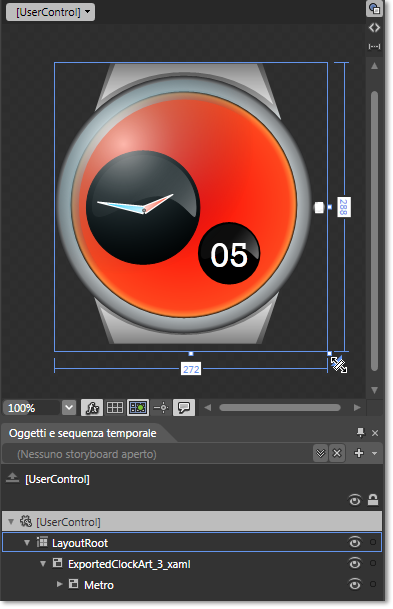Switch to split view icon
Screen dimensions: 393x609
coord(374,47)
